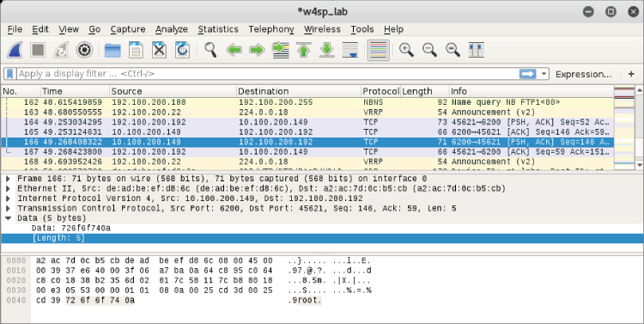Viewport: 644px width, 324px height.
Task: Sort by the Protocol column header
Action: [380, 91]
